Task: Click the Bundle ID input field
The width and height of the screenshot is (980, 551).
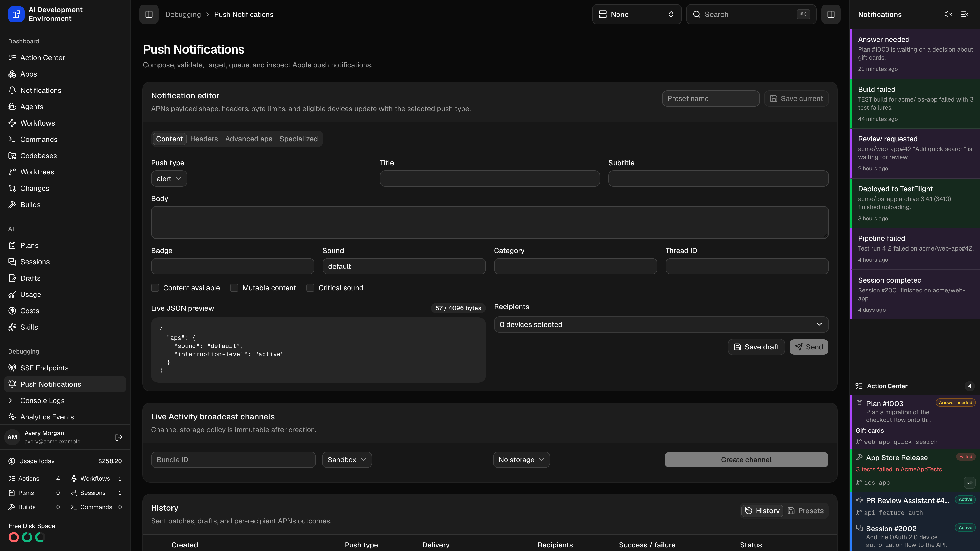Action: pos(234,460)
